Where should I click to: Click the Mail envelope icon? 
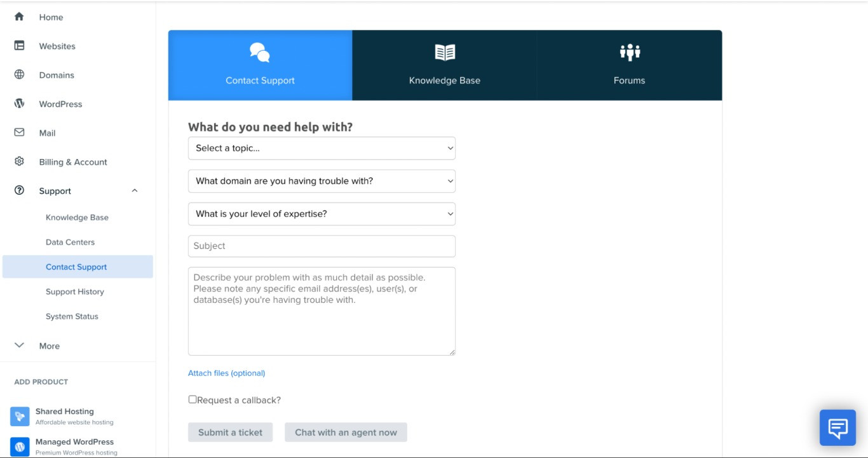(x=19, y=132)
